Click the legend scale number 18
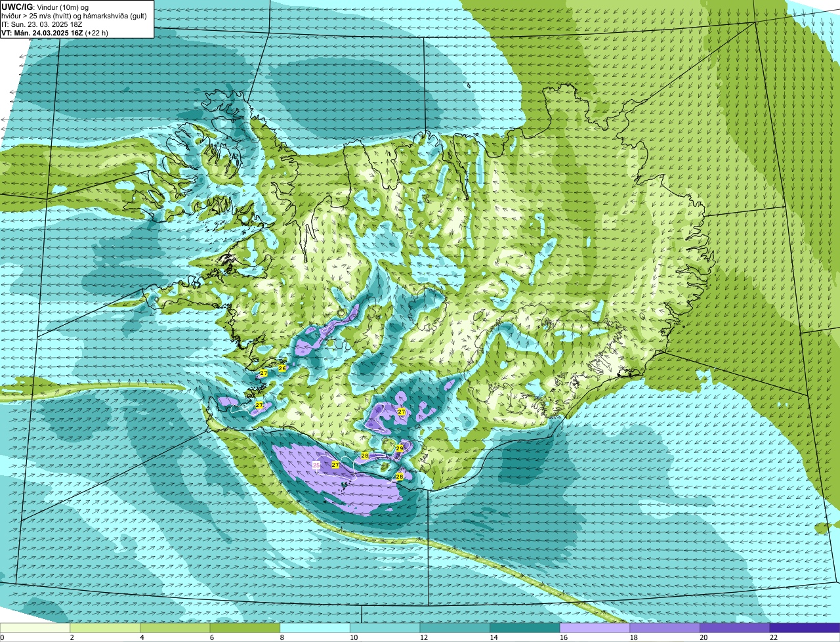The height and width of the screenshot is (642, 840). click(x=633, y=637)
